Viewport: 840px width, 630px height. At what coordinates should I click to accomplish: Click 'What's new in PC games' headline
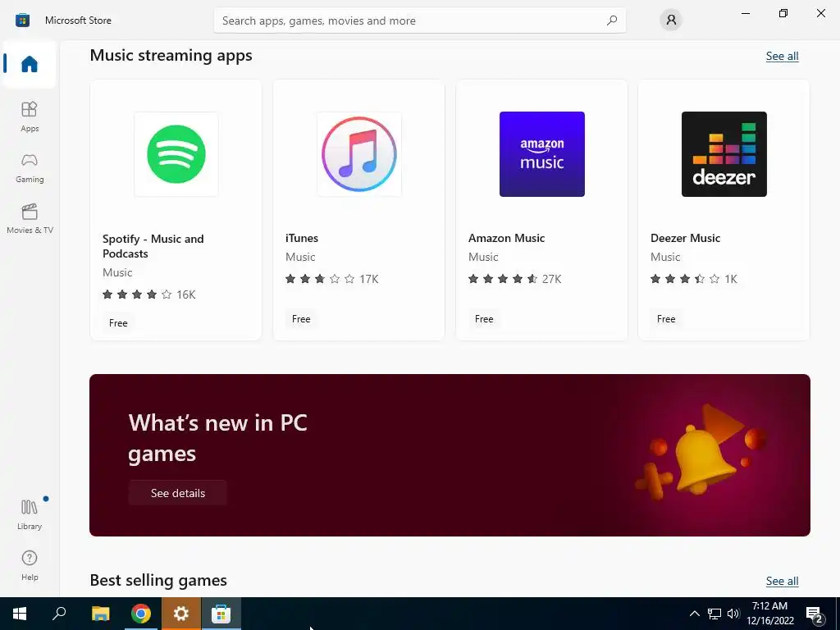pyautogui.click(x=217, y=438)
